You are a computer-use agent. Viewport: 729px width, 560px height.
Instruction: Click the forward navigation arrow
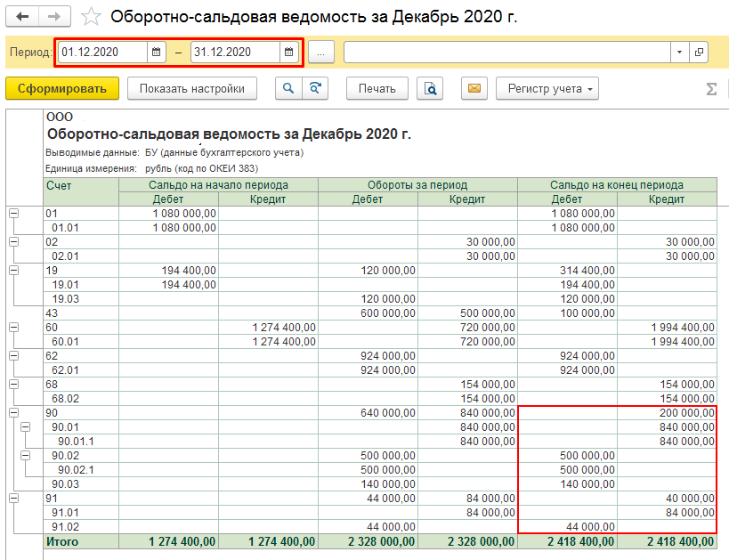pos(54,17)
